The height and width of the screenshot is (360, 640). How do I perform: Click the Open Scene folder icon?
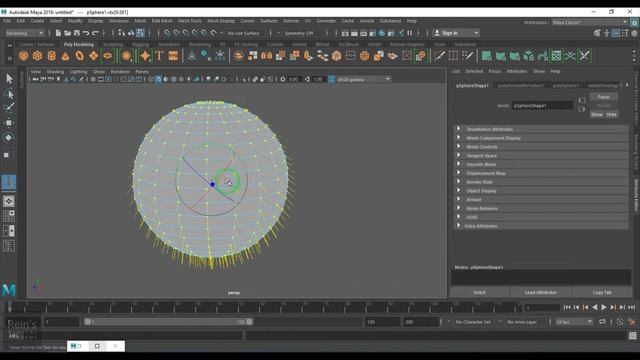[x=67, y=33]
